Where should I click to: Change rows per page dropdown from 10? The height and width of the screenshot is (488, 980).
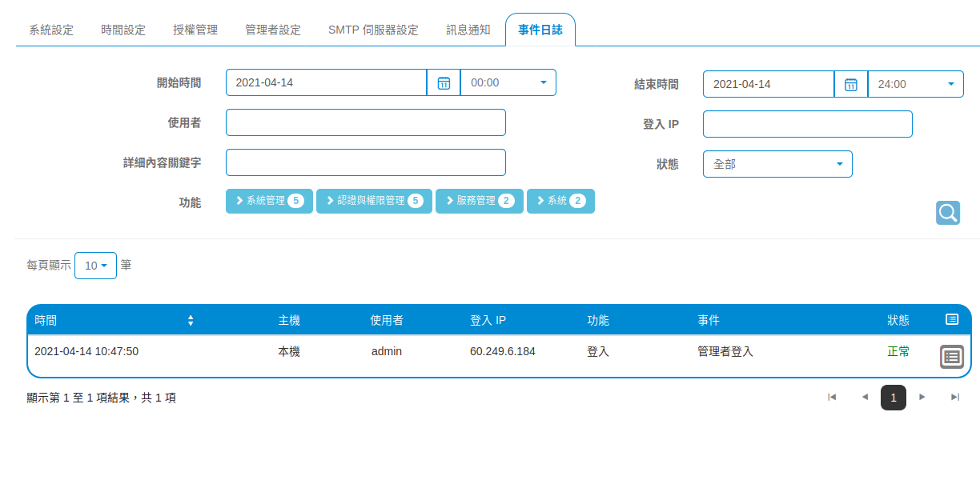coord(95,266)
